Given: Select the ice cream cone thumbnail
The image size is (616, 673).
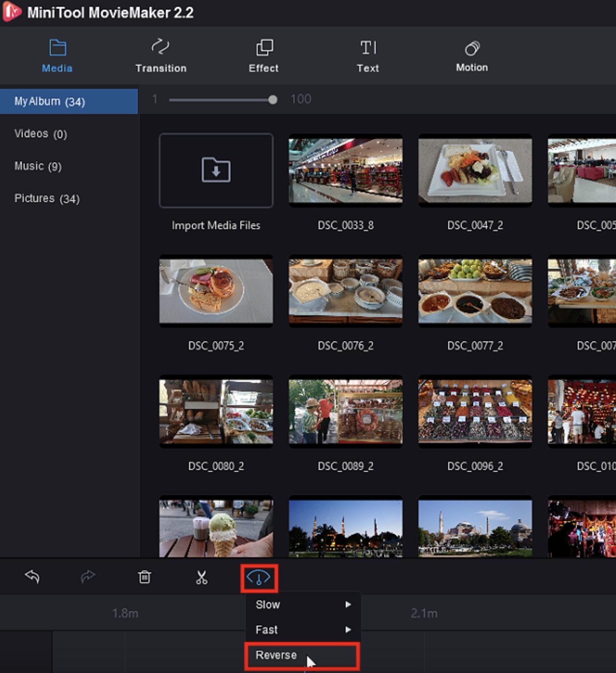Looking at the screenshot, I should pyautogui.click(x=216, y=527).
